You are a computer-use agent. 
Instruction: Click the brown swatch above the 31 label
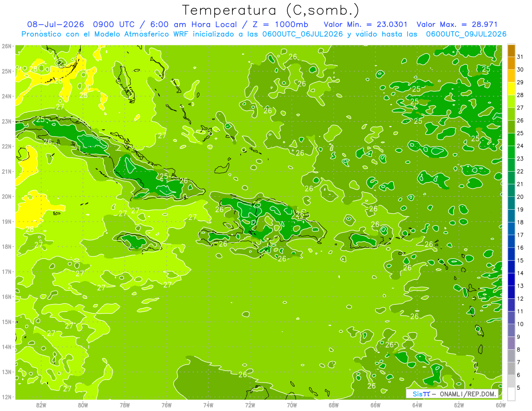coord(511,51)
